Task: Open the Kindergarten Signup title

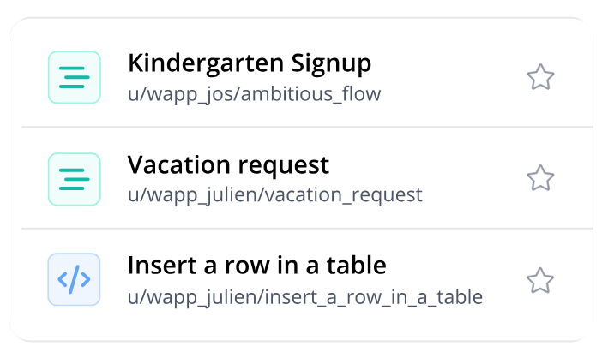Action: click(249, 63)
